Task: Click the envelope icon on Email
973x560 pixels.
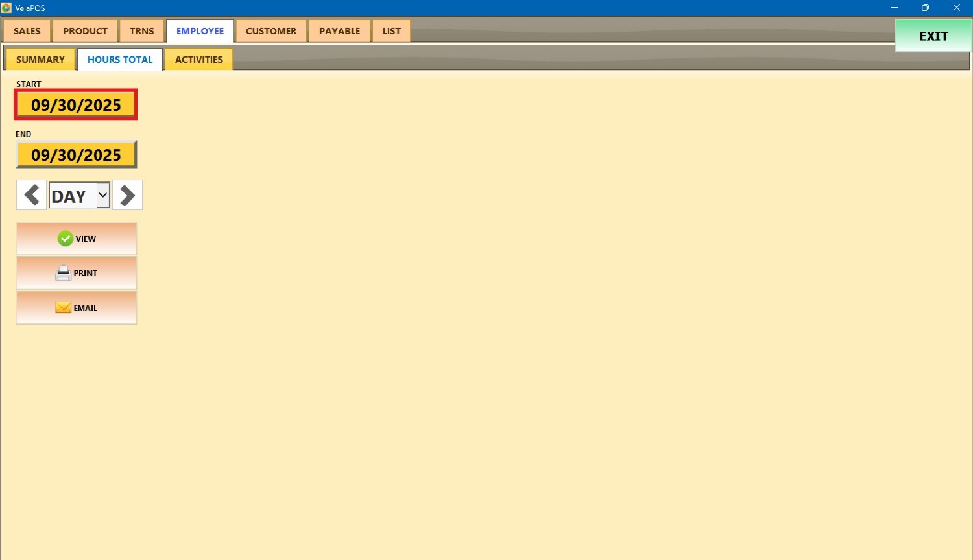Action: pyautogui.click(x=63, y=308)
